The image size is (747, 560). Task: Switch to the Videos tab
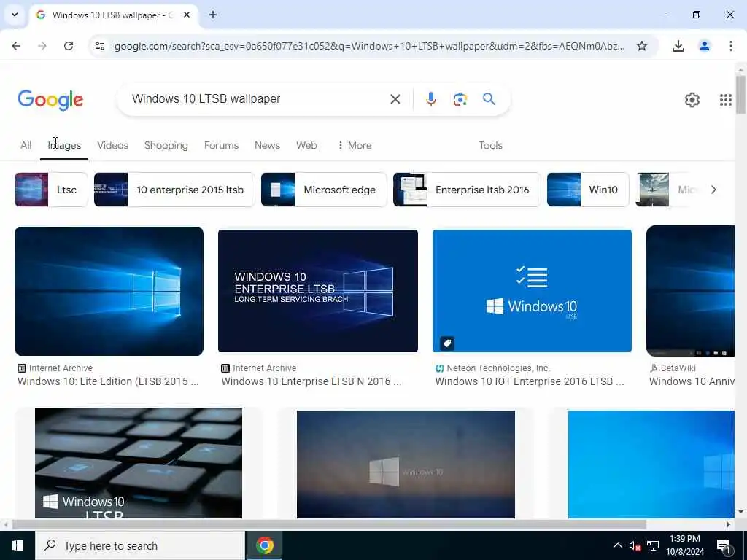(x=112, y=145)
